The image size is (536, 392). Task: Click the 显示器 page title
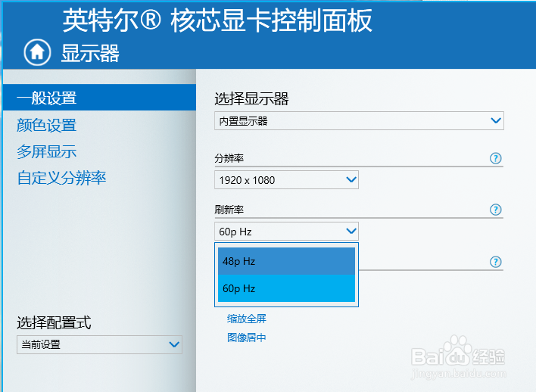coord(90,53)
